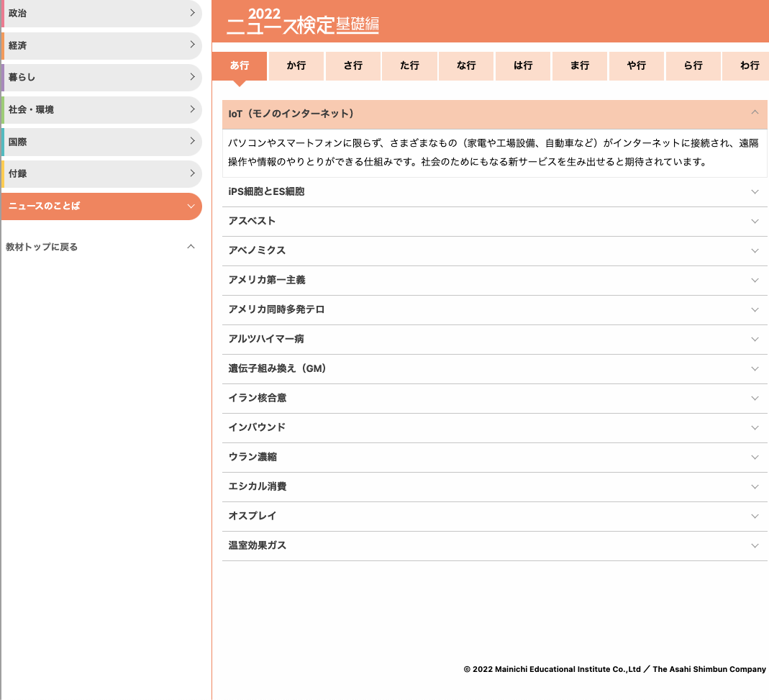The height and width of the screenshot is (700, 769).
Task: Expand the アメリカ同時多発テロ entry
Action: [495, 309]
